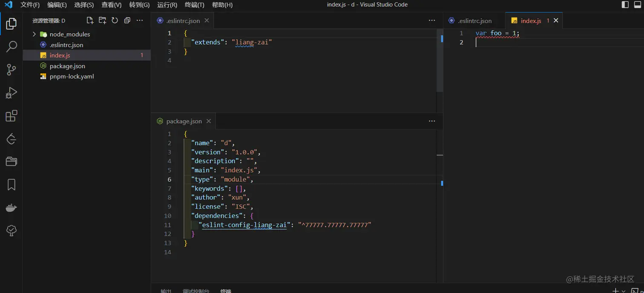
Task: Close the .eslintrc.json tab in top-left group
Action: (x=207, y=20)
